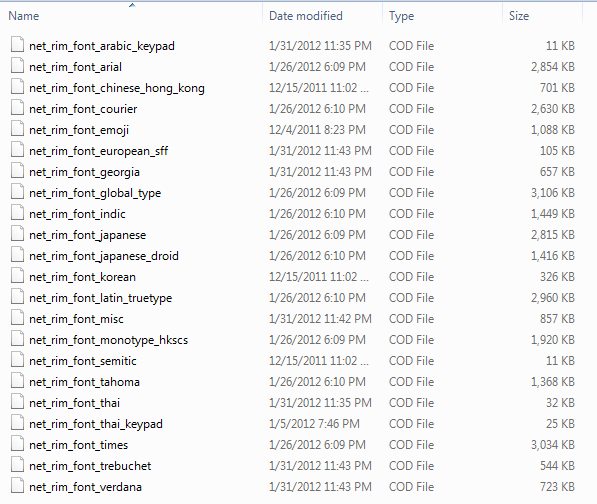Screen dimensions: 597x504
Task: Select the net_rim_font_trebuchet filename
Action: (90, 466)
